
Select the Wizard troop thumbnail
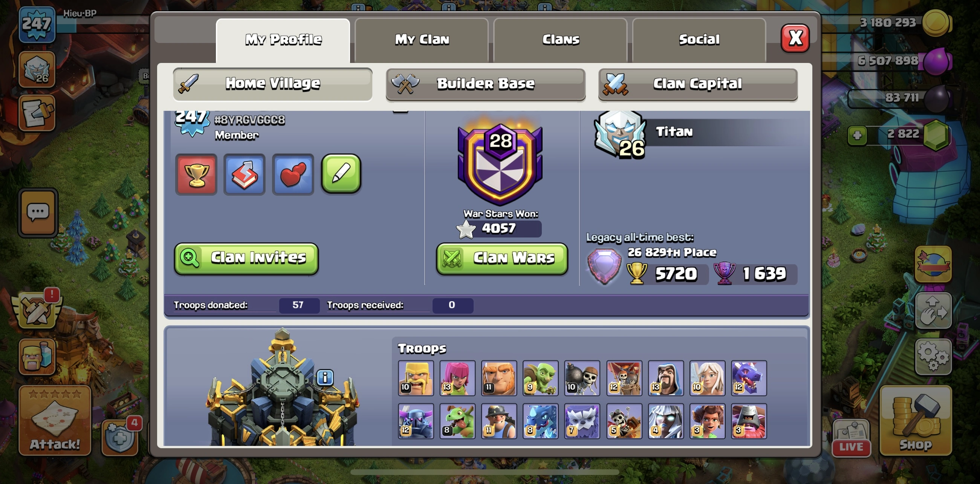(x=665, y=378)
